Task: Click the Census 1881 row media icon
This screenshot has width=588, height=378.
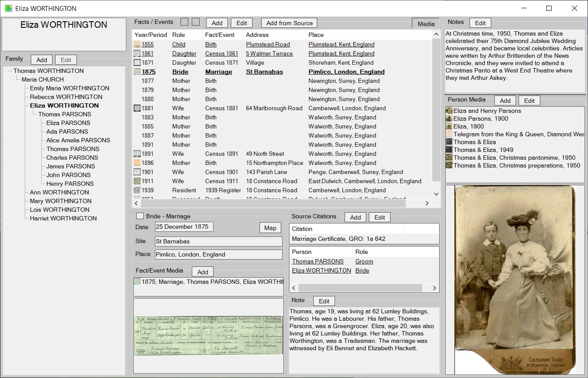Action: (x=137, y=108)
